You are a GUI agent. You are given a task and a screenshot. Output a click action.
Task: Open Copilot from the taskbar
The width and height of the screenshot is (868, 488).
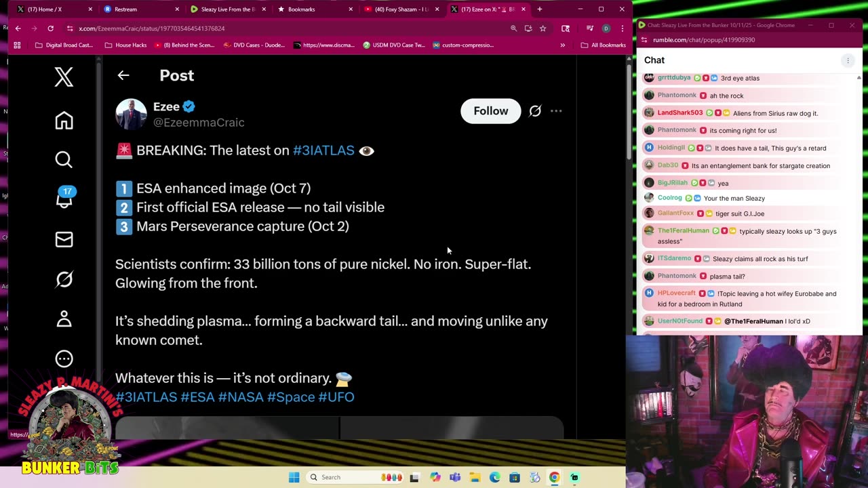click(435, 477)
